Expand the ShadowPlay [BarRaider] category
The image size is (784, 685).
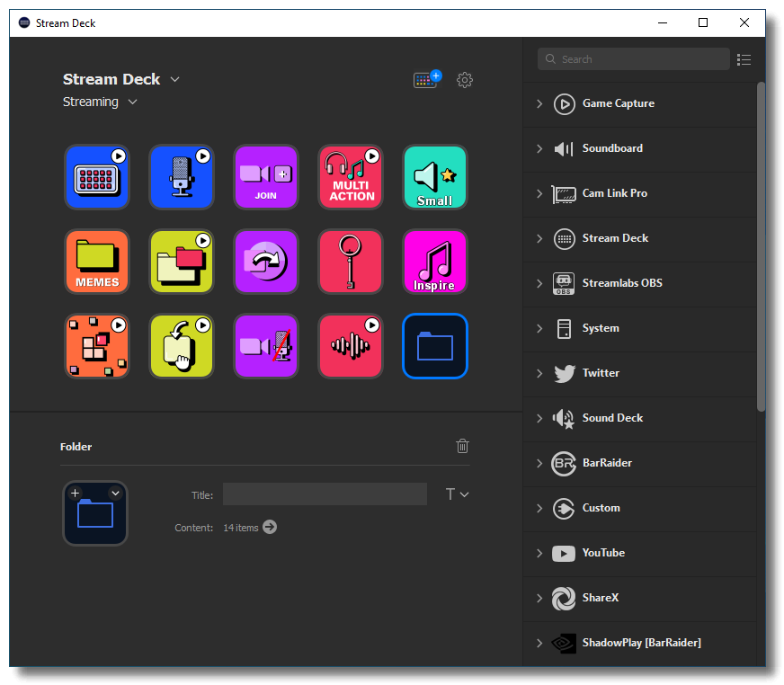click(x=539, y=643)
